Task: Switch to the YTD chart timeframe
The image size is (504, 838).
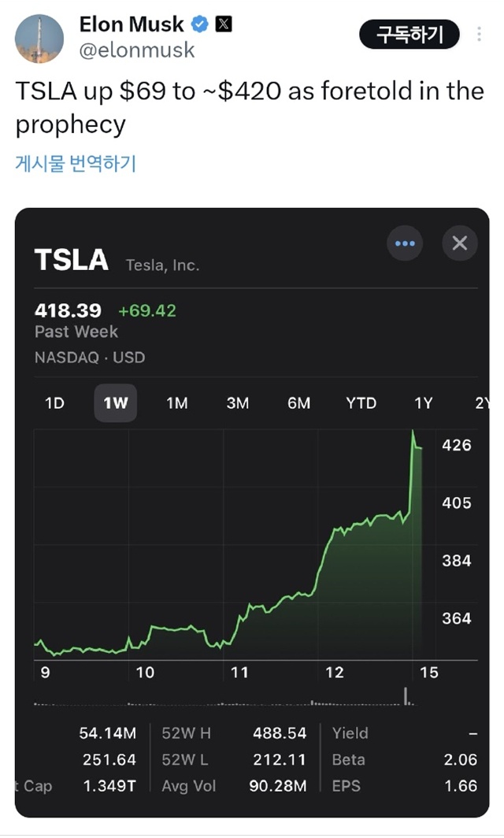Action: click(x=360, y=402)
